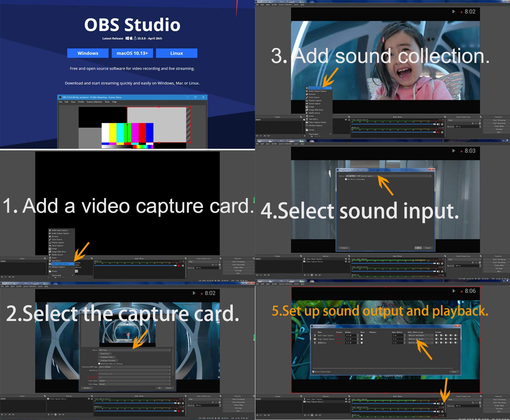510x420 pixels.
Task: Choose highlighted Audio Input Capture menu entry
Action: (x=319, y=88)
